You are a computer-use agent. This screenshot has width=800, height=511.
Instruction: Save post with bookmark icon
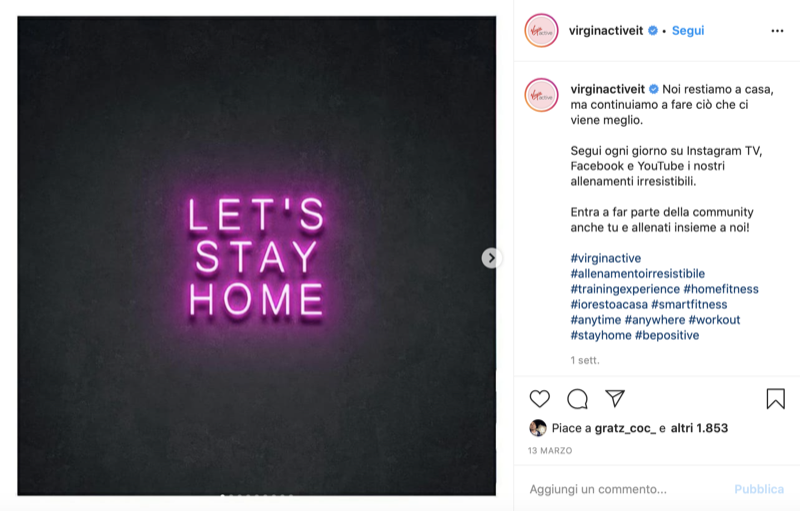776,399
